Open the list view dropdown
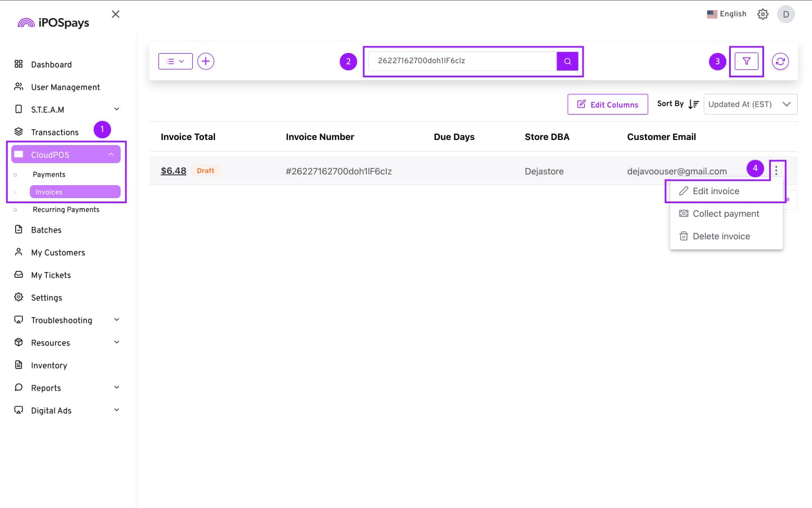 click(x=175, y=61)
